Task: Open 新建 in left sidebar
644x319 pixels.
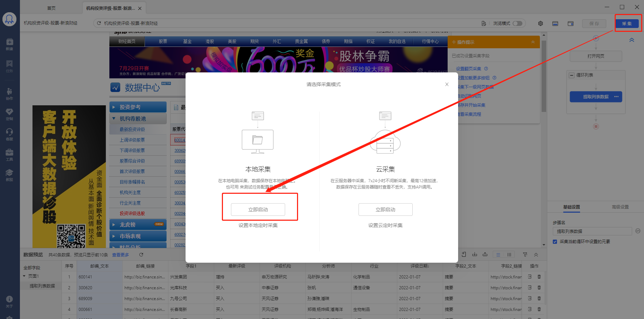Action: 9,44
